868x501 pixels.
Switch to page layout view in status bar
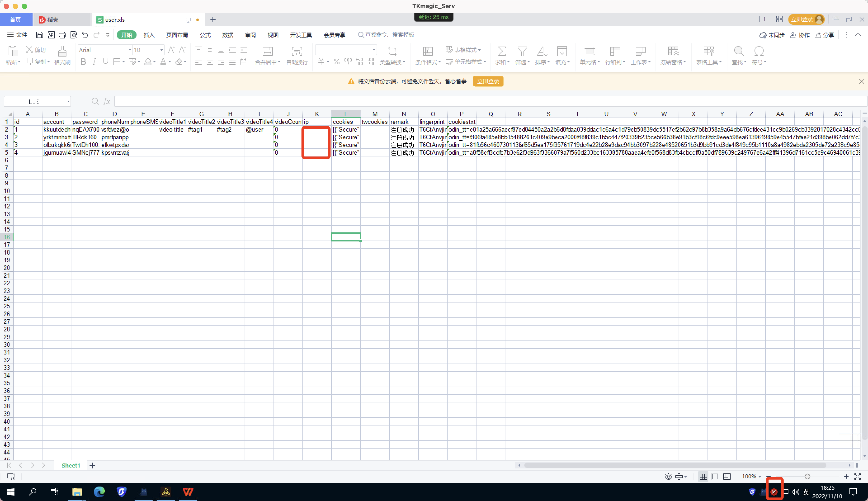[715, 477]
